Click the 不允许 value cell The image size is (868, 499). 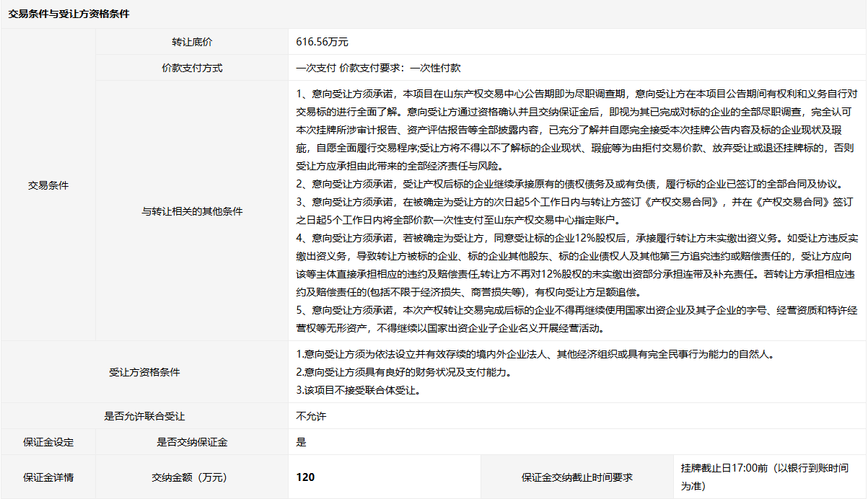click(x=311, y=416)
